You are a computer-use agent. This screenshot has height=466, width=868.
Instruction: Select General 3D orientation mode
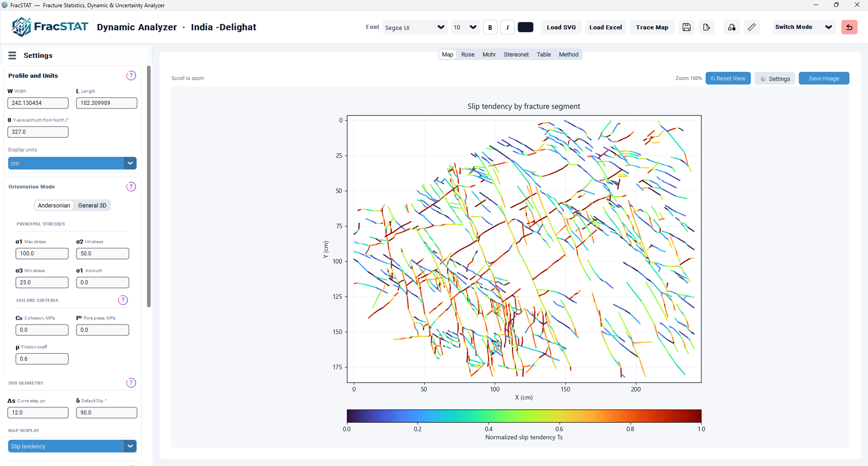click(x=92, y=205)
